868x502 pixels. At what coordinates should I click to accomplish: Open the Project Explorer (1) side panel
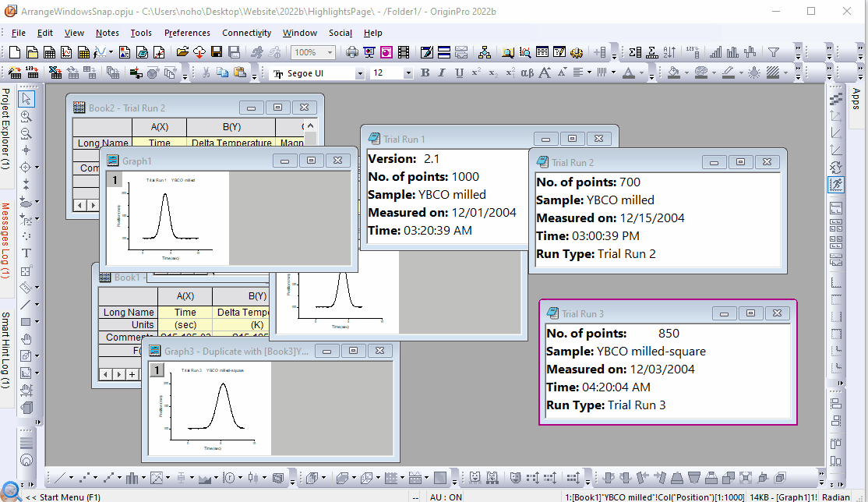click(5, 129)
